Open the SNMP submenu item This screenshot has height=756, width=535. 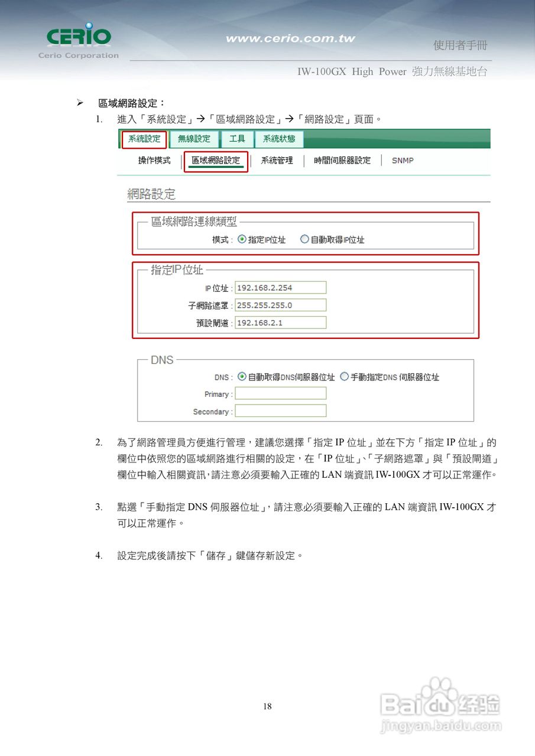point(403,161)
